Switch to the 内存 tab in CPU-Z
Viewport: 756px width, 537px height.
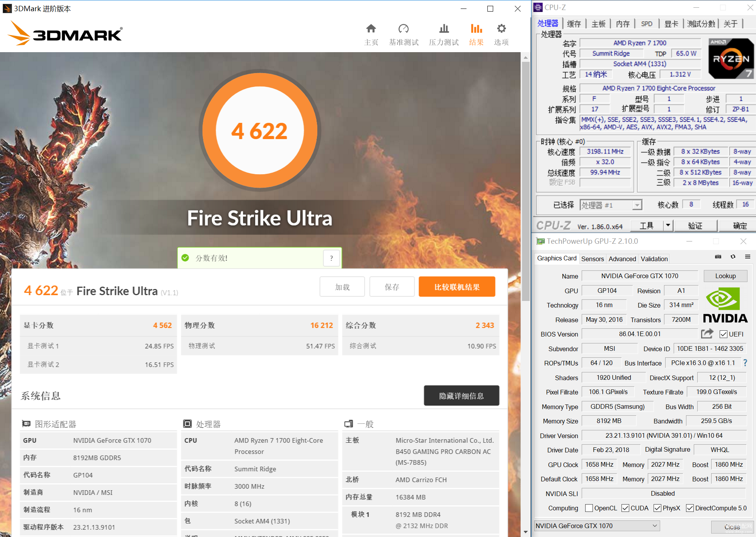[623, 24]
